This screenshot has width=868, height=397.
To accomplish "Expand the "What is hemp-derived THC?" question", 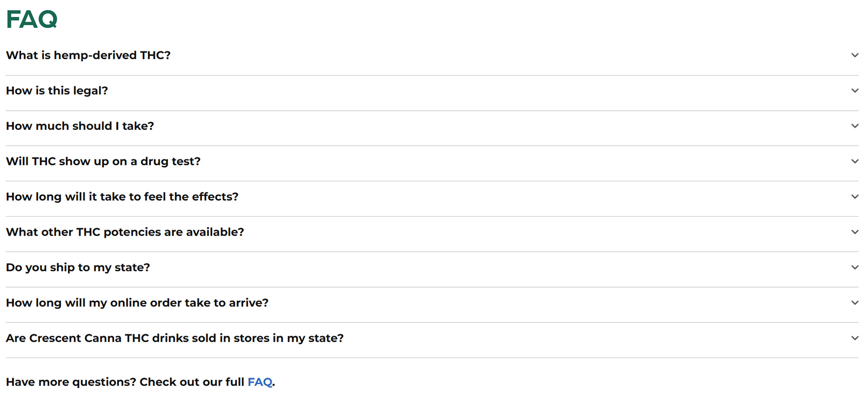I will [x=88, y=55].
